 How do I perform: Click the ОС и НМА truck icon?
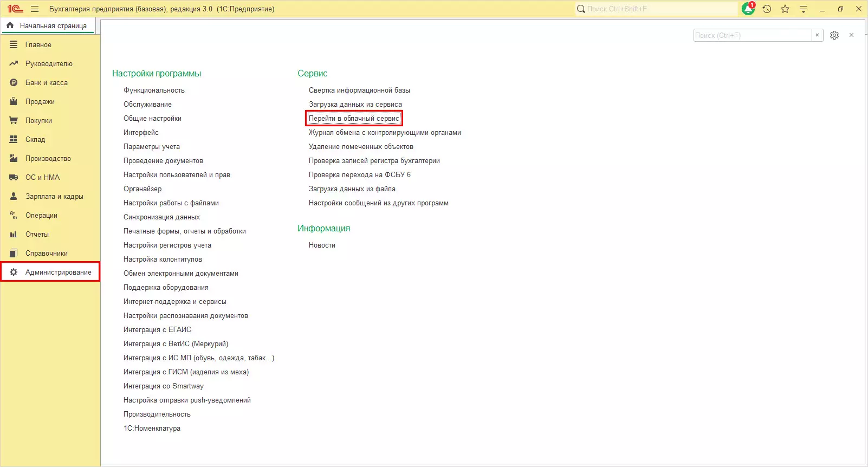click(x=14, y=177)
